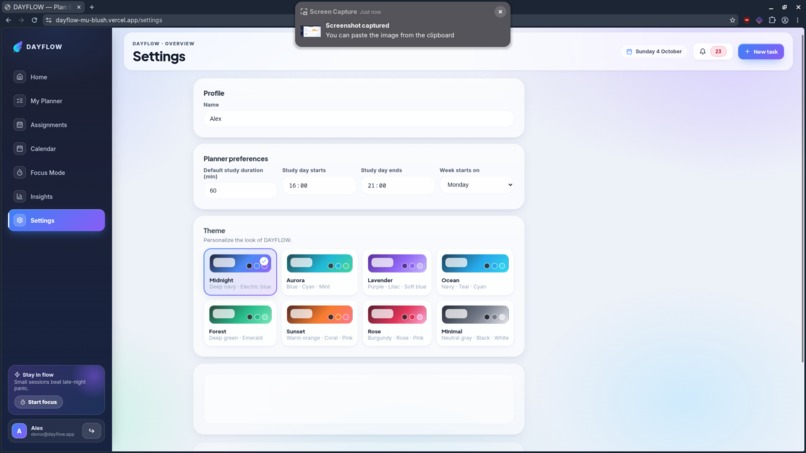The height and width of the screenshot is (453, 806).
Task: Click the Study day starts time field
Action: pos(319,186)
